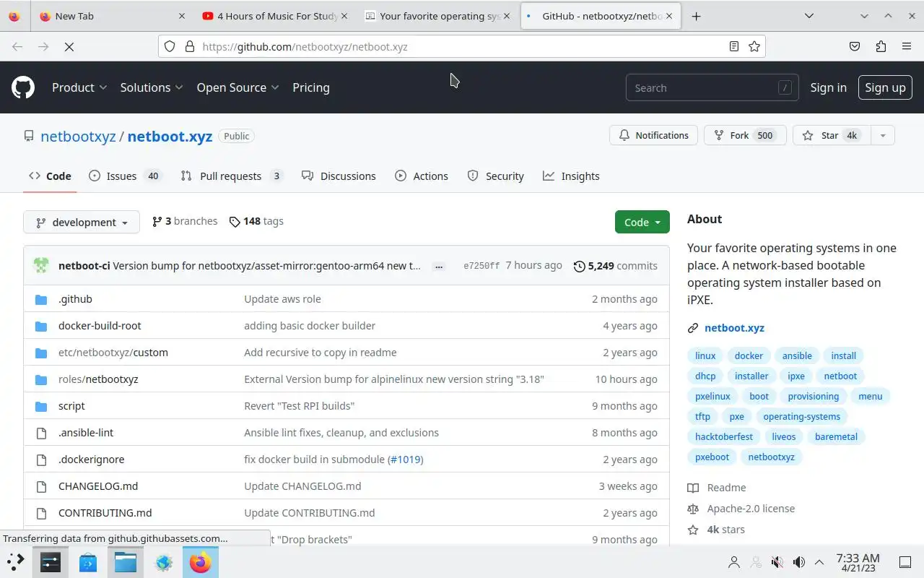Open the Product dropdown menu

tap(79, 87)
